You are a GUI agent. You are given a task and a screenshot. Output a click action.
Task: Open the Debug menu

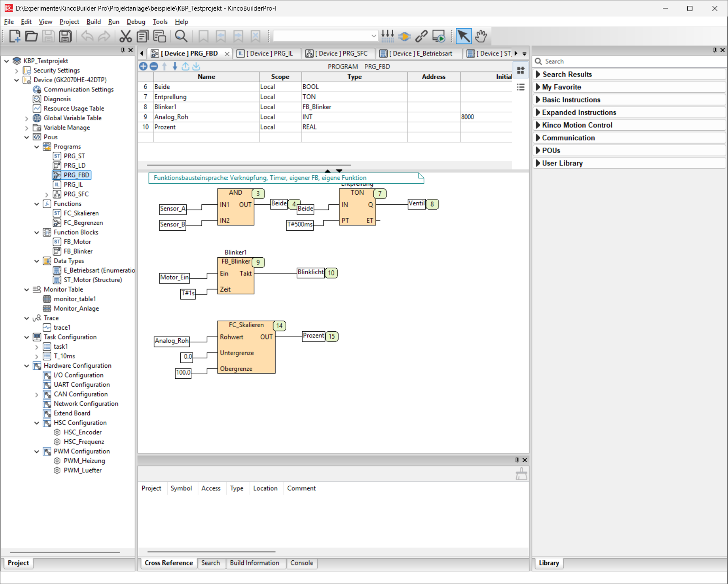pos(136,22)
